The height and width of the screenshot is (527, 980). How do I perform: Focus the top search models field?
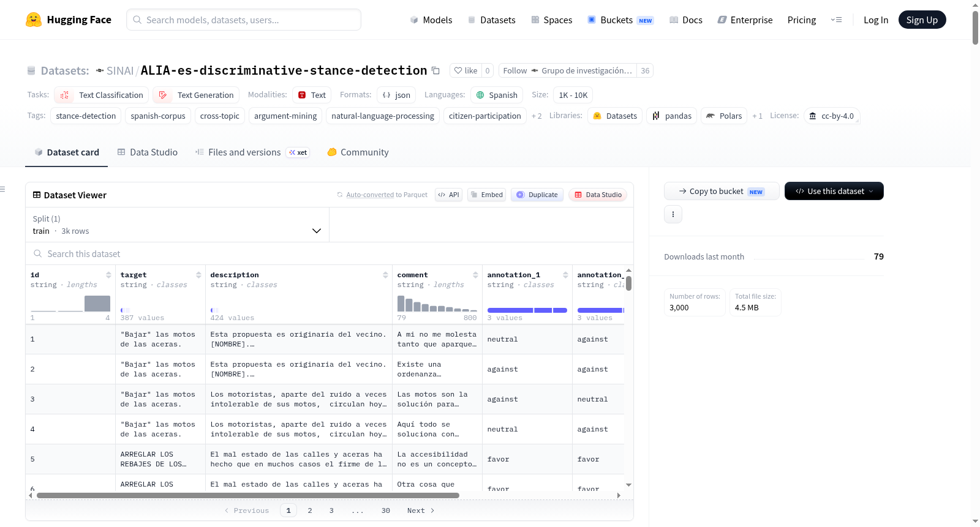coord(244,20)
